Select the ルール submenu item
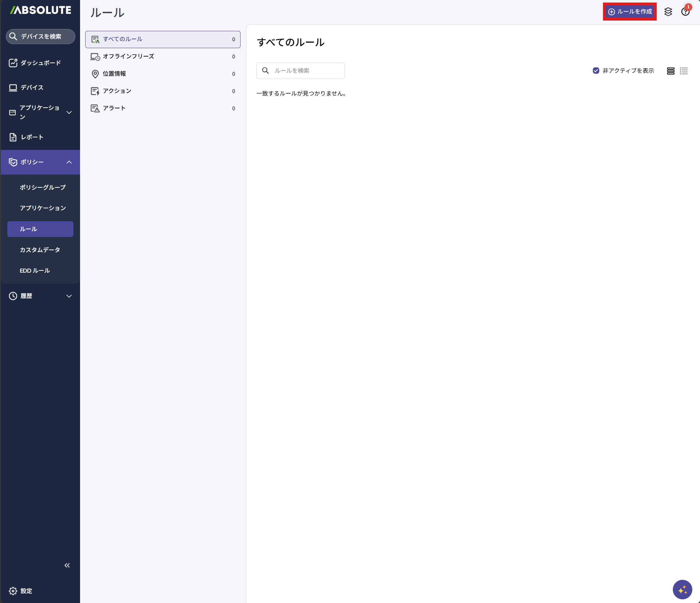 click(40, 229)
